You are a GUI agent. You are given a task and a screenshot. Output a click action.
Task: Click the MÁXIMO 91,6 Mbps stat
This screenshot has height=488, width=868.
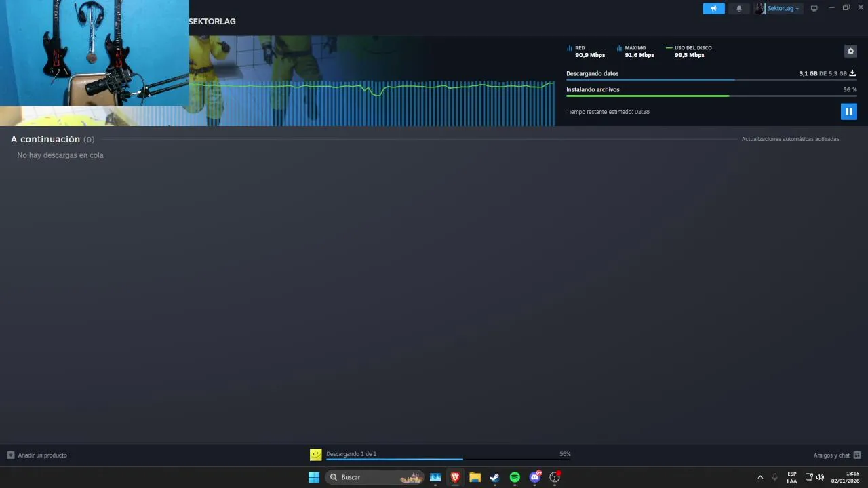point(635,52)
